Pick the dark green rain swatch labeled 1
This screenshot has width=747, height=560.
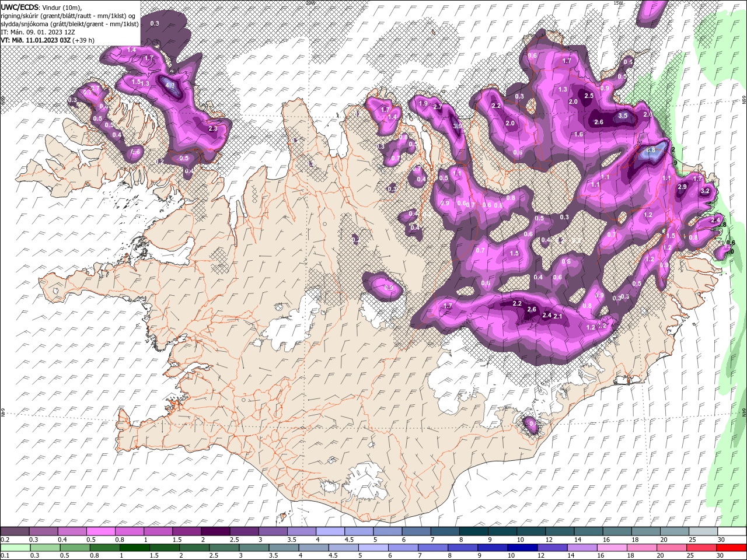pos(134,548)
